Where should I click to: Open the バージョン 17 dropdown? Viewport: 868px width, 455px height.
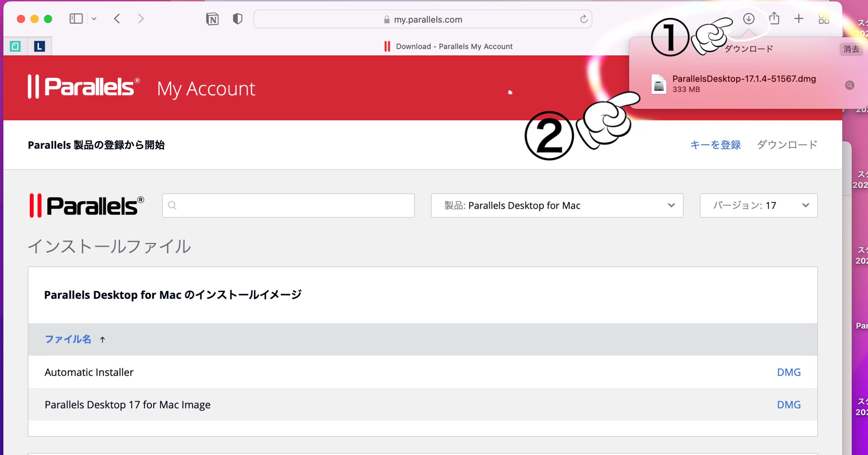pos(758,205)
